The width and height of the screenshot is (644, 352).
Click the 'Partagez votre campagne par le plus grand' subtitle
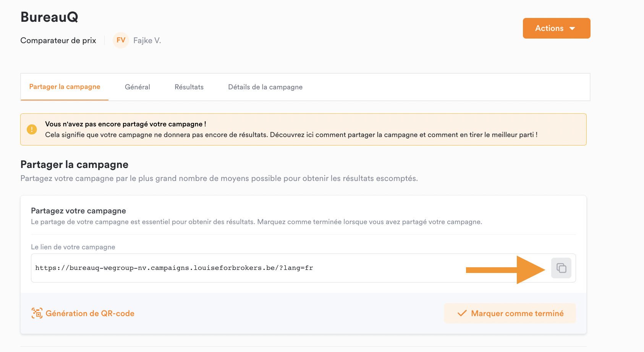click(219, 178)
